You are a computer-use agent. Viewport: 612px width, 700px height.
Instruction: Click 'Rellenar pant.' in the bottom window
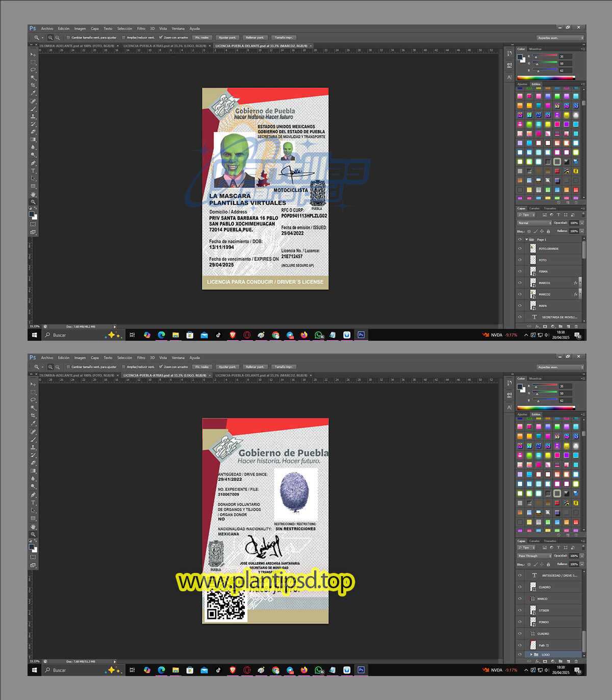pyautogui.click(x=255, y=367)
